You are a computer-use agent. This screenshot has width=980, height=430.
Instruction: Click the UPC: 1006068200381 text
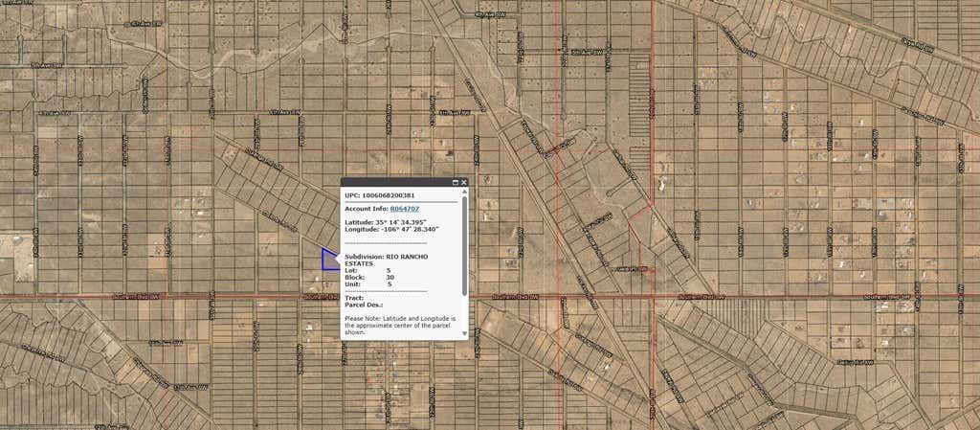[379, 195]
